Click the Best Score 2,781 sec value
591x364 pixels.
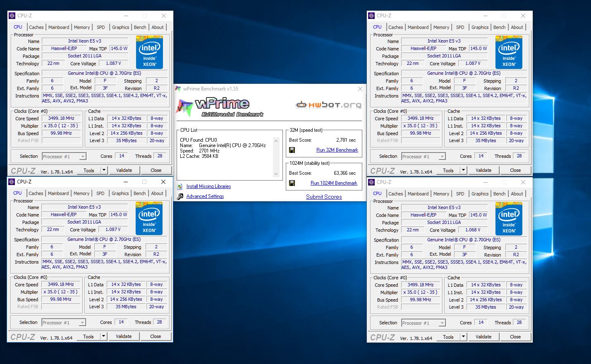tap(346, 140)
